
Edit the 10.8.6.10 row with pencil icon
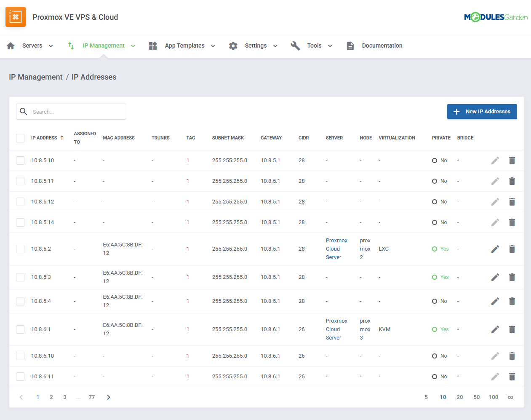click(495, 356)
